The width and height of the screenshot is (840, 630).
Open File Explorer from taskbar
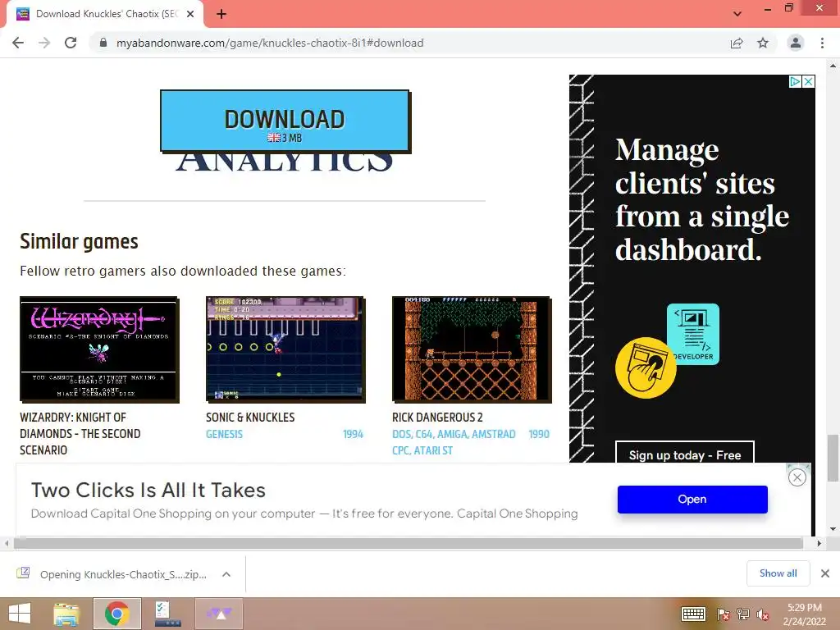pos(67,614)
